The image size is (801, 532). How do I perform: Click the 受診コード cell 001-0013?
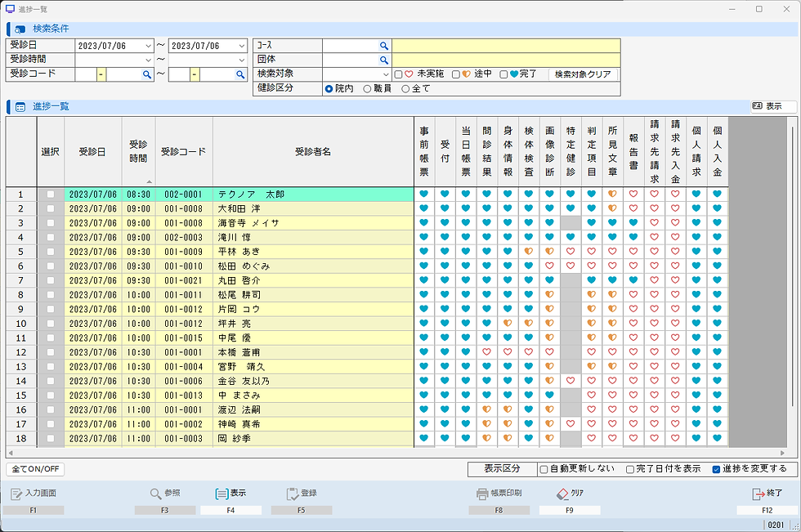click(x=184, y=396)
